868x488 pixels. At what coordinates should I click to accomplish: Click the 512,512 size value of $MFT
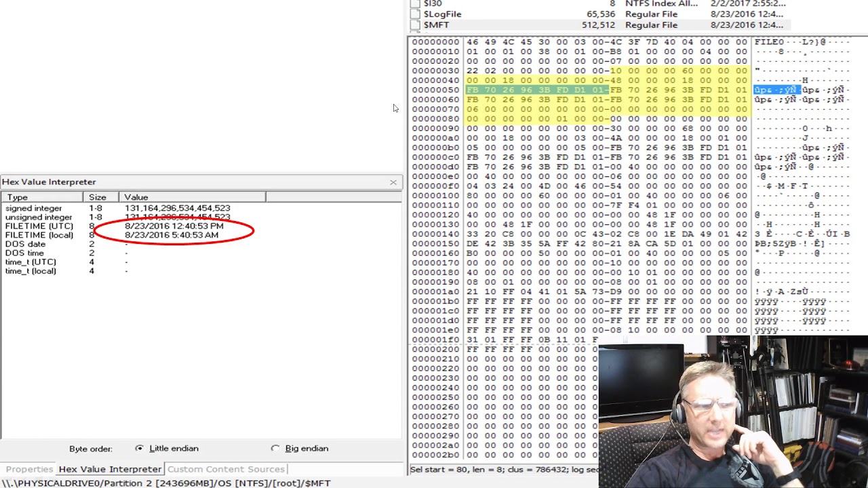point(598,25)
